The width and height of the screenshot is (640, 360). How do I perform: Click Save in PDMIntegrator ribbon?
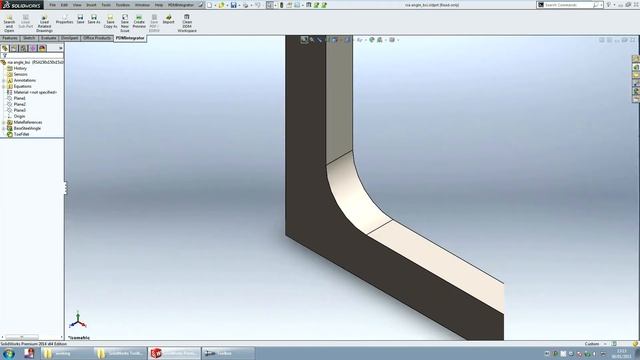point(80,19)
